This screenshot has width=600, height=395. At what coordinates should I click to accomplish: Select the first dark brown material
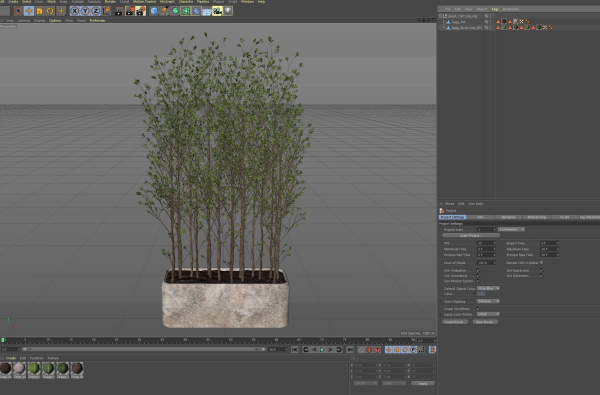[x=5, y=369]
